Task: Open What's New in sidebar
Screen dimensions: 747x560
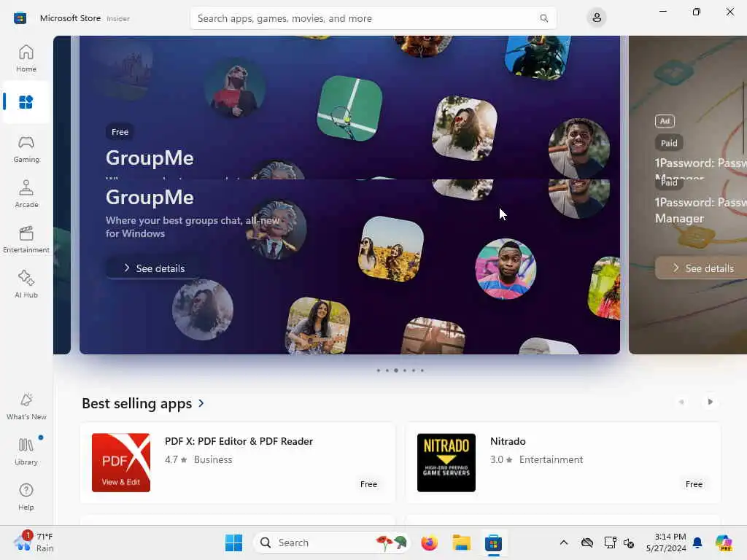Action: (x=26, y=407)
